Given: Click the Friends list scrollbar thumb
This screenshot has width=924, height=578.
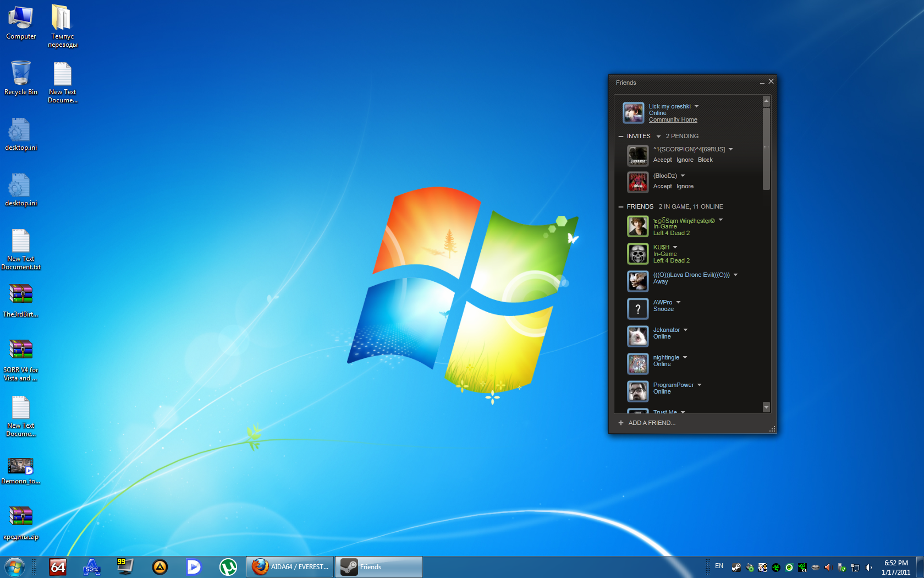Looking at the screenshot, I should [766, 149].
